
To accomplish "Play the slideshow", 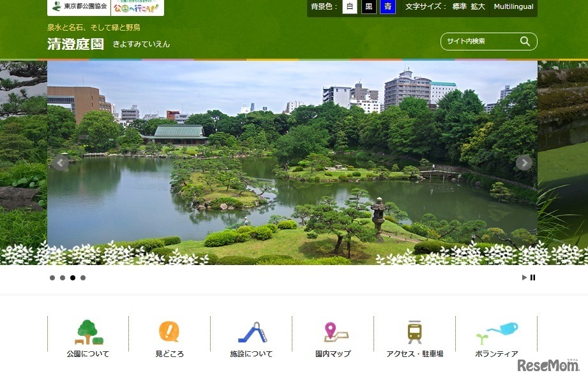I will coord(524,278).
